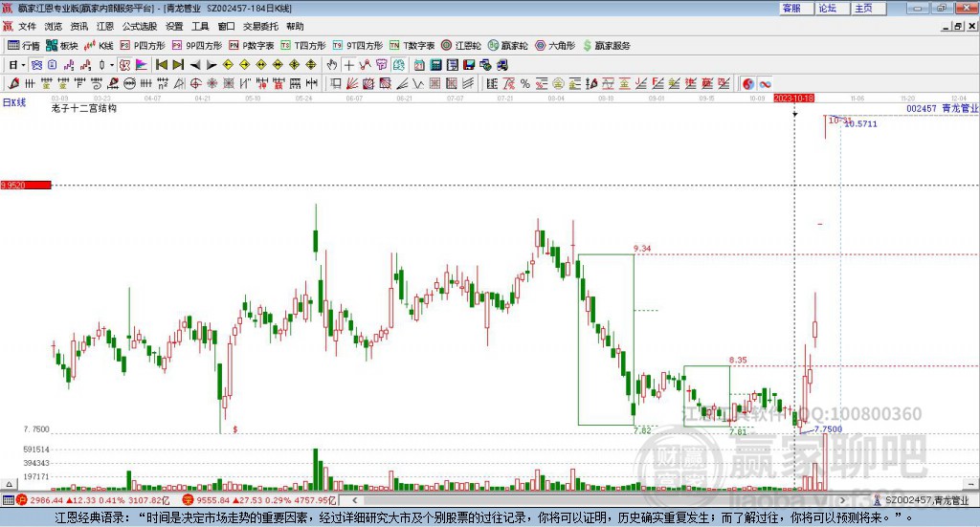This screenshot has height=527, width=980.
Task: Expand the candlestick style dropdown arrow
Action: [112, 65]
